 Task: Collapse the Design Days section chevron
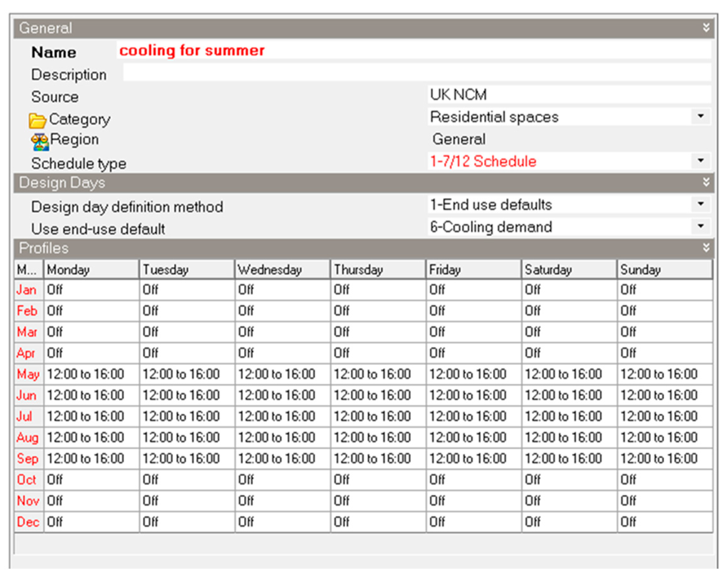(x=706, y=182)
